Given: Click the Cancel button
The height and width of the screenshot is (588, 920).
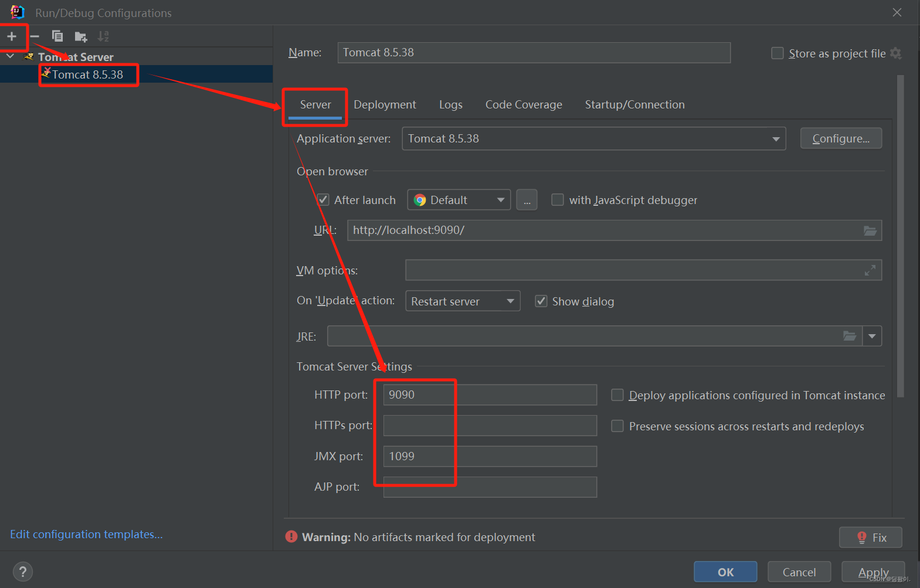Looking at the screenshot, I should [x=799, y=572].
